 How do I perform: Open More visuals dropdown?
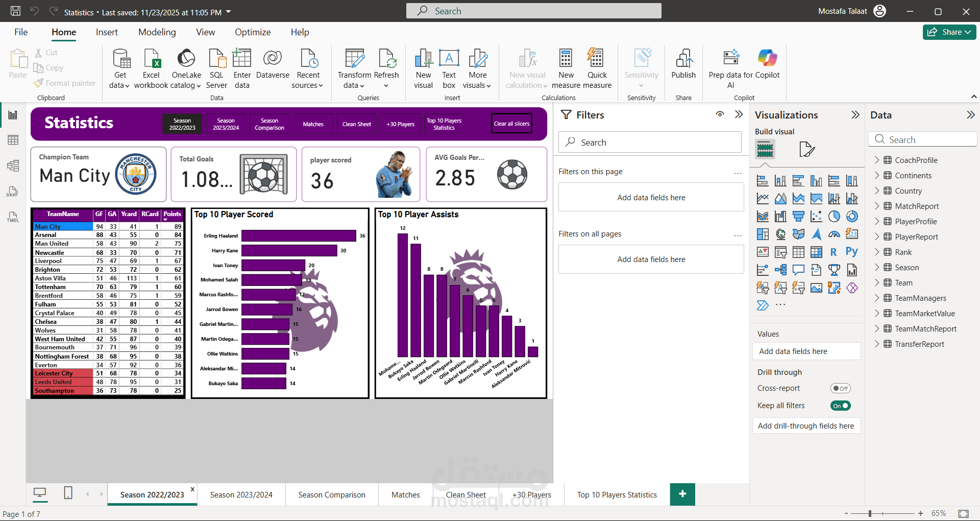[477, 69]
